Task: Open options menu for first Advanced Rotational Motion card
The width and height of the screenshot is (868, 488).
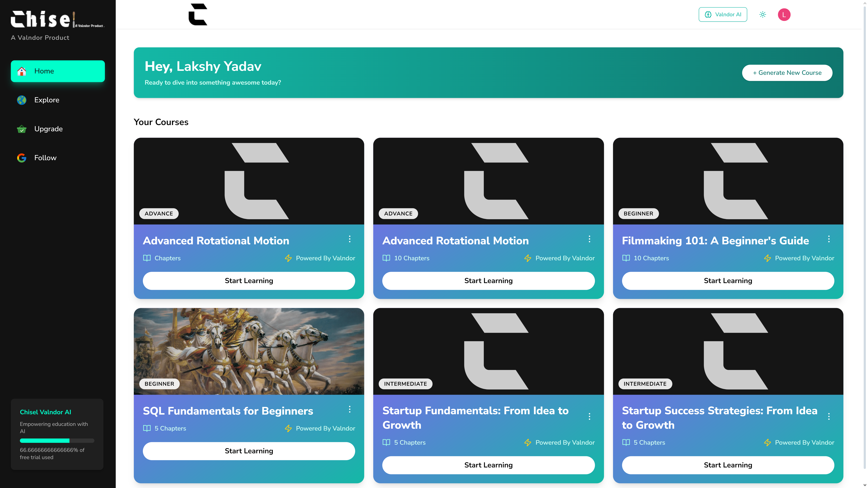Action: tap(350, 239)
